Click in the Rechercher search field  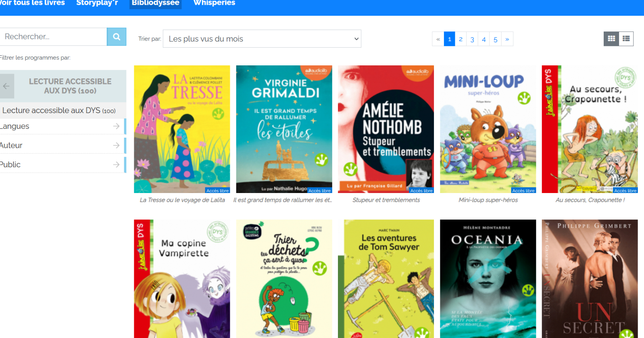[x=53, y=37]
